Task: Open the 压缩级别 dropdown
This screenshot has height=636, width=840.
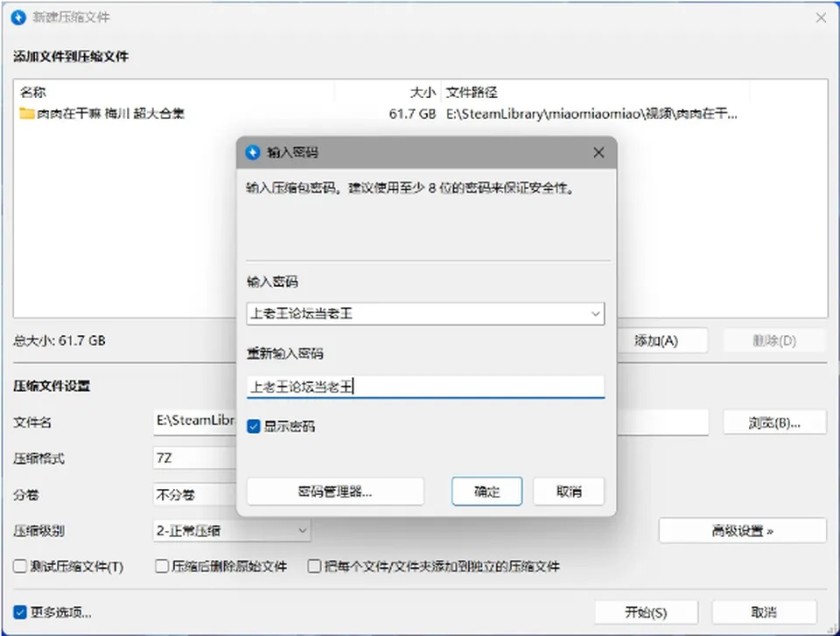Action: [x=232, y=531]
